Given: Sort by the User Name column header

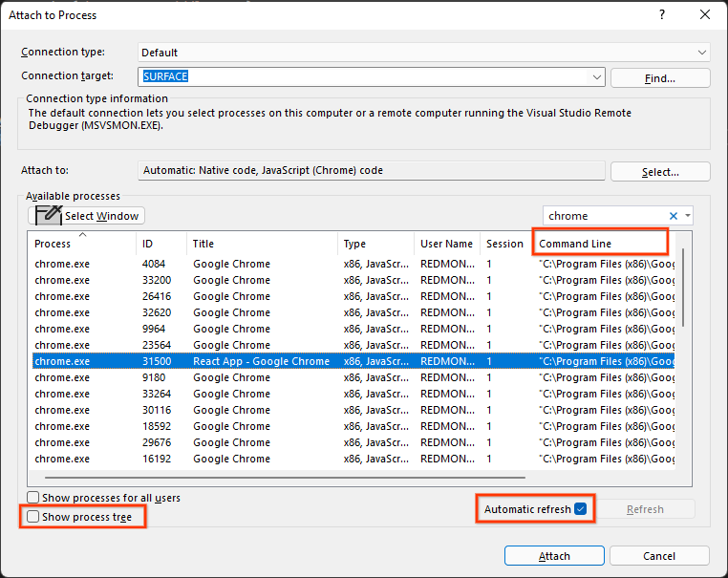Looking at the screenshot, I should (447, 244).
